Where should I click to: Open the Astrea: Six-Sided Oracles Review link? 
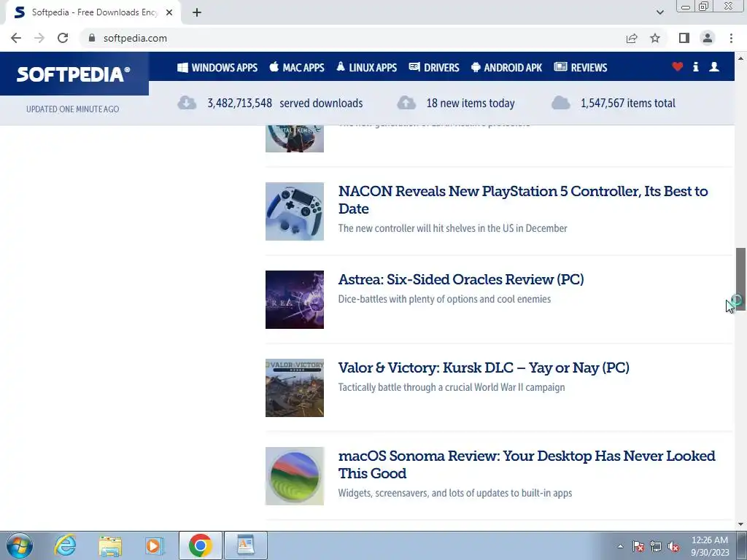[x=461, y=279]
